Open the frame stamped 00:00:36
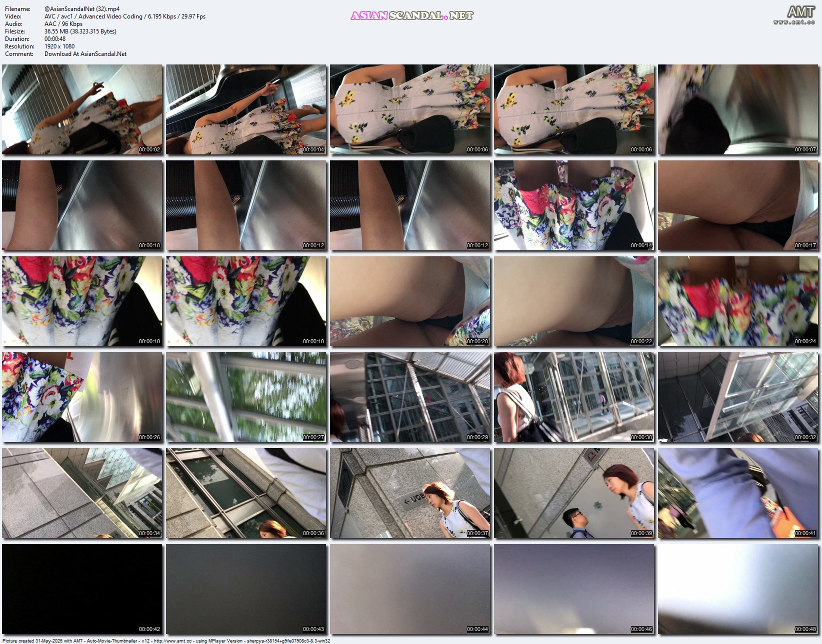Screen dimensions: 822x644 pos(246,493)
